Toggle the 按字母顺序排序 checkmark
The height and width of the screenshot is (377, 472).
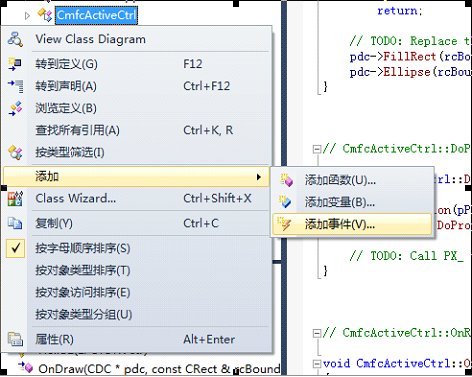pos(15,248)
